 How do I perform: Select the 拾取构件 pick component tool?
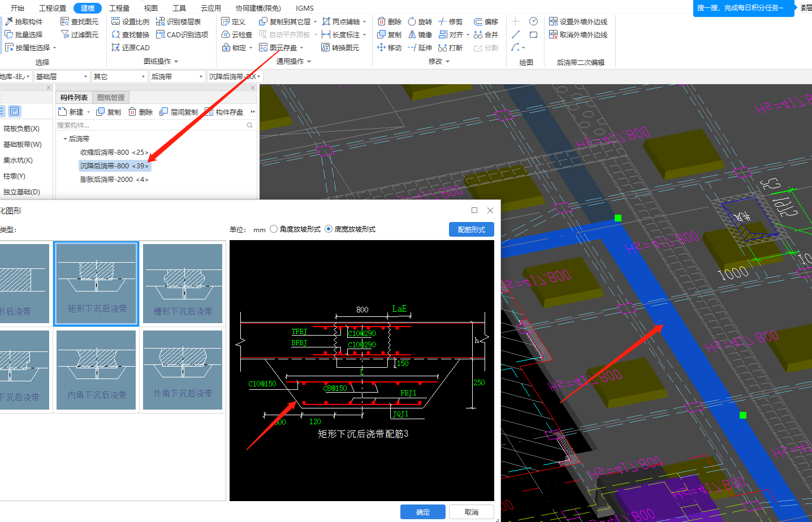[24, 21]
